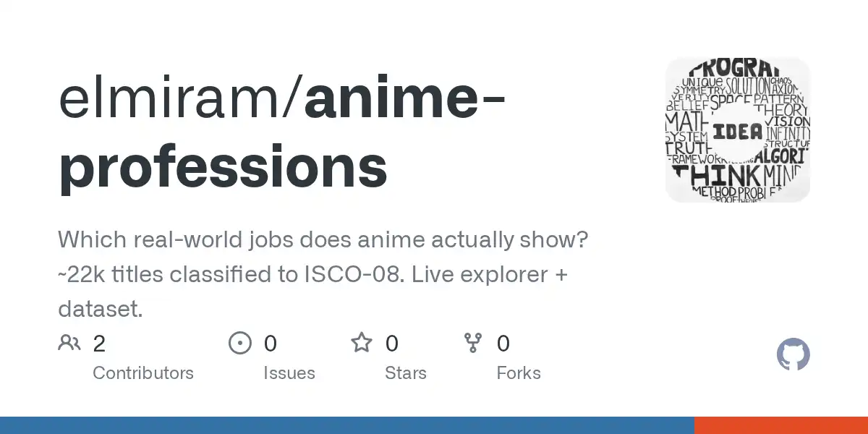Click the Issues label
The image size is (868, 434).
[289, 373]
